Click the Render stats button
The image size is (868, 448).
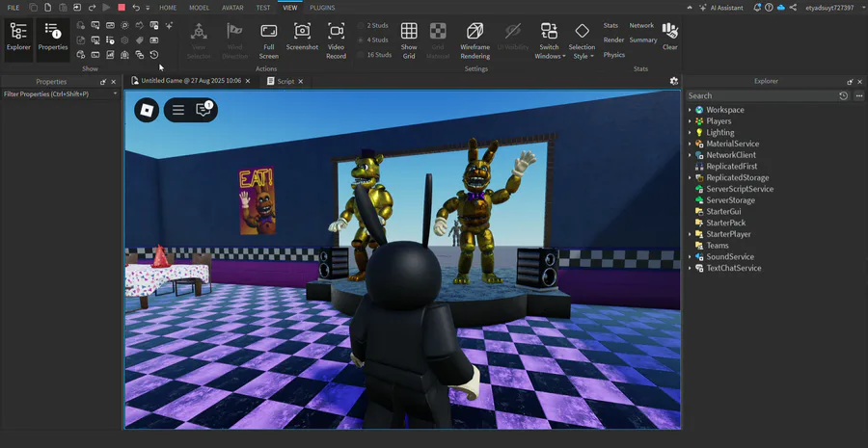(x=614, y=40)
